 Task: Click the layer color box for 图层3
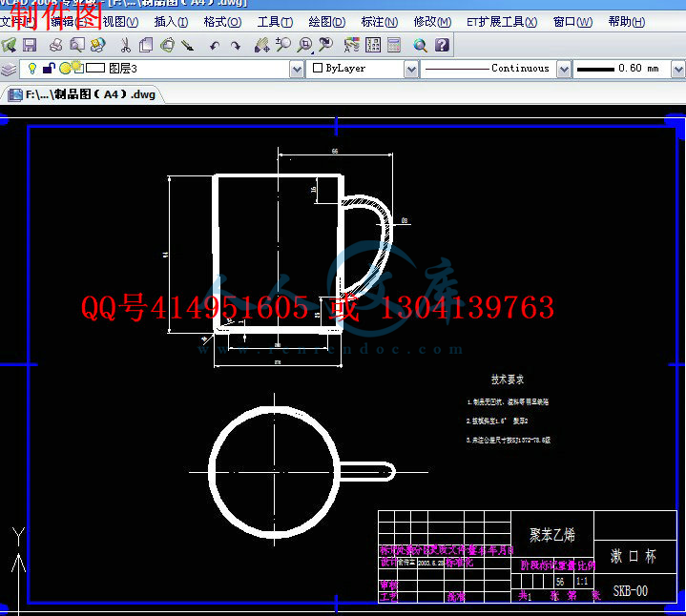[x=95, y=69]
